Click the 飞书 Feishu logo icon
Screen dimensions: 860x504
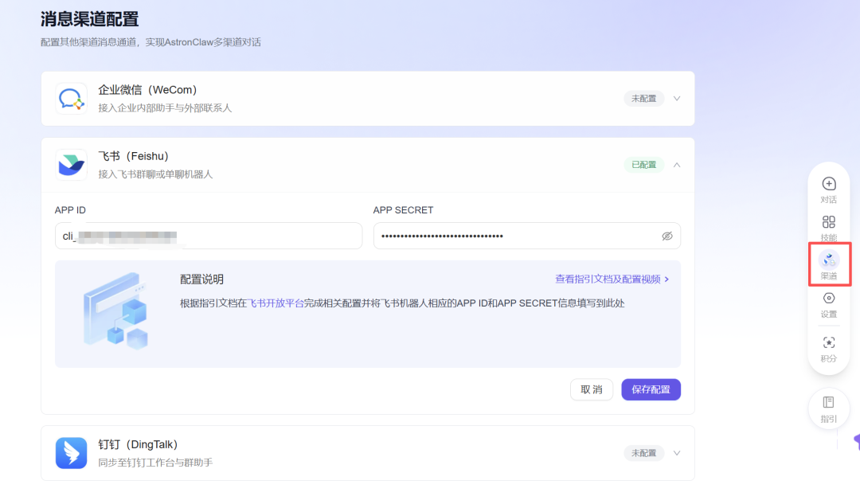click(71, 164)
